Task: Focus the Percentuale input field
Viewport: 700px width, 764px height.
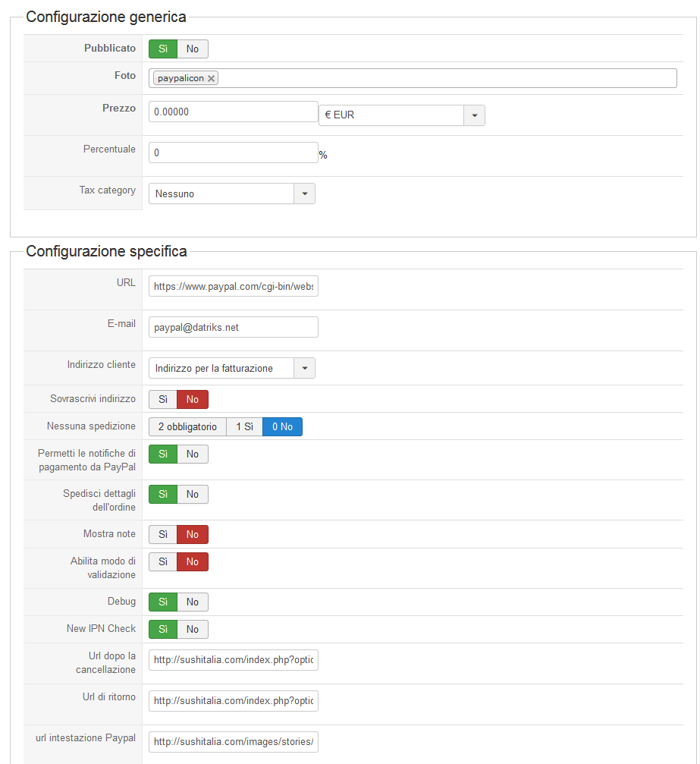Action: tap(233, 152)
